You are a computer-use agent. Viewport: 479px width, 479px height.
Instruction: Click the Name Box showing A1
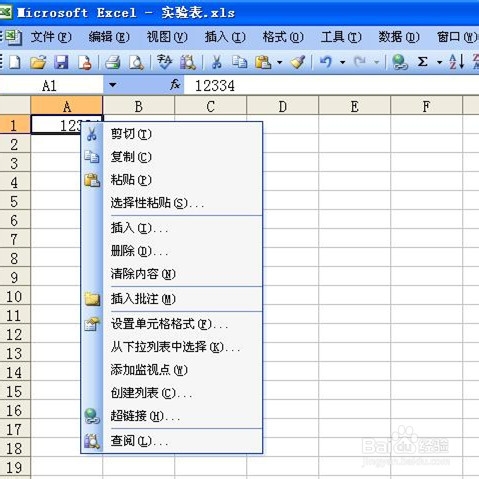pos(51,85)
